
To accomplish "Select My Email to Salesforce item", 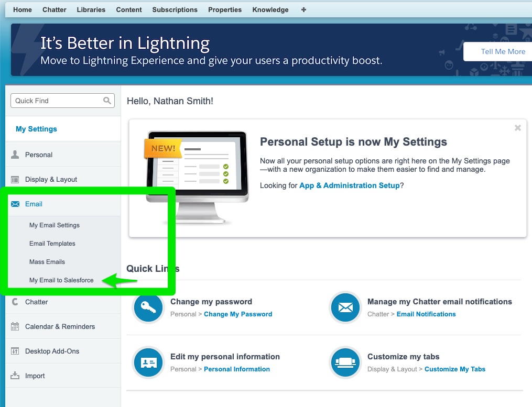I will (x=61, y=280).
